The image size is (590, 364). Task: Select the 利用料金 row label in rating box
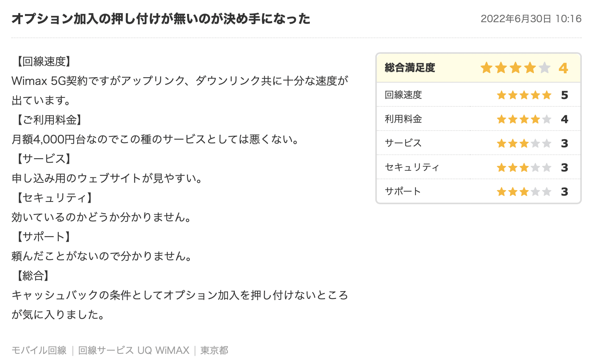pyautogui.click(x=403, y=119)
